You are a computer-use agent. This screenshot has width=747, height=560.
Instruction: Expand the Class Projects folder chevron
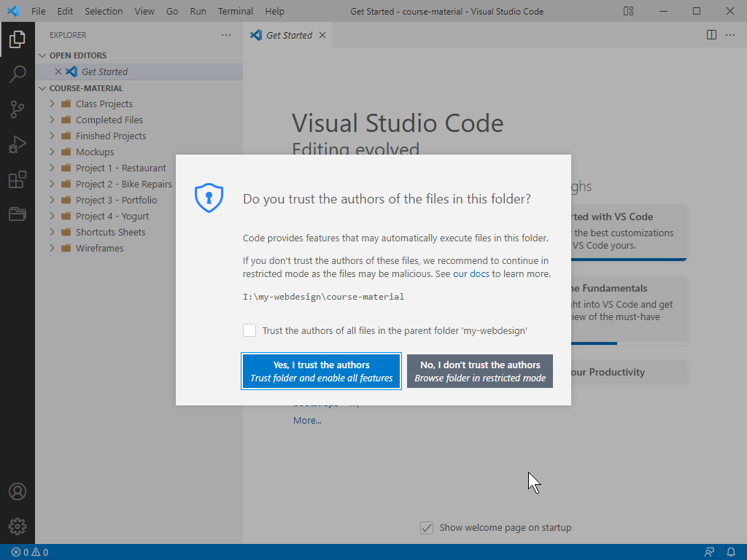pos(53,104)
